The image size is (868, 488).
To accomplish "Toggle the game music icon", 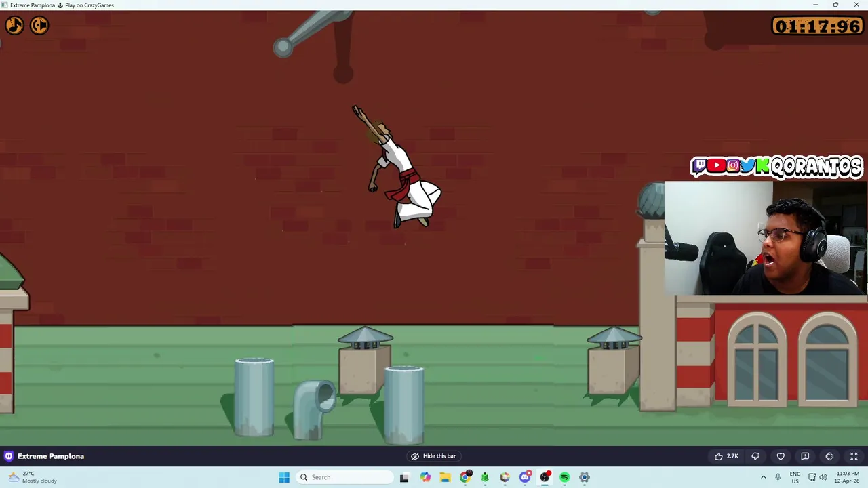I will pos(14,26).
